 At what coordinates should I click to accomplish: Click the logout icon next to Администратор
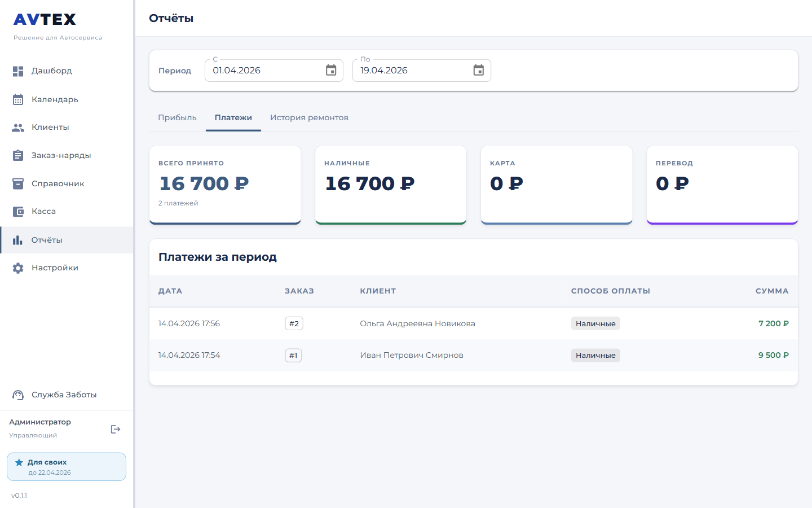(115, 429)
